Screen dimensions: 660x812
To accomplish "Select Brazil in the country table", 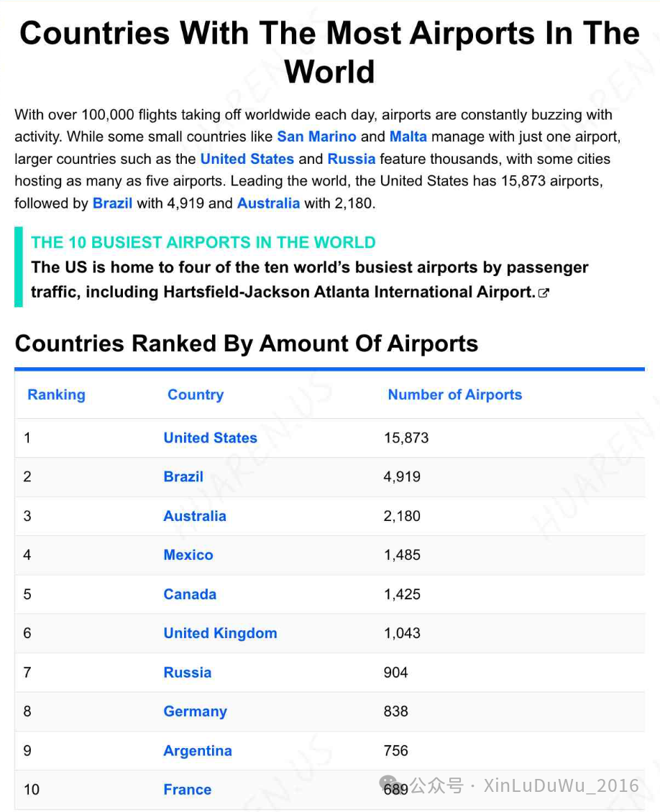I will 183,477.
